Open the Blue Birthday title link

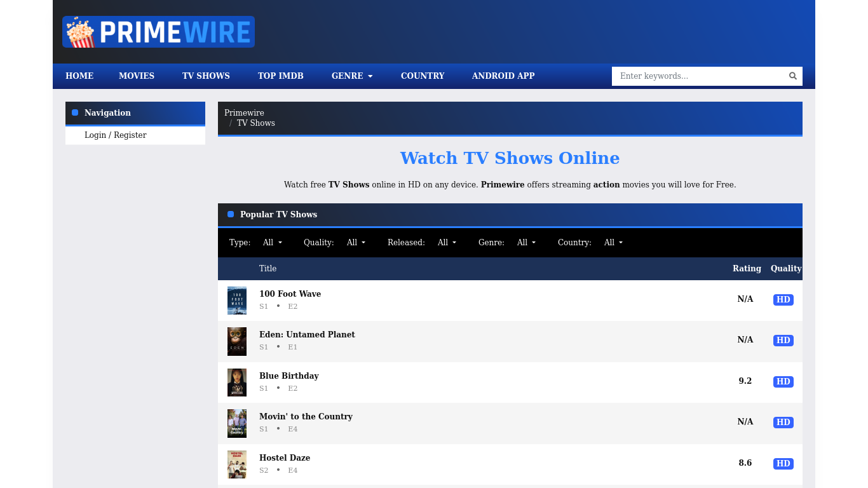(x=289, y=376)
